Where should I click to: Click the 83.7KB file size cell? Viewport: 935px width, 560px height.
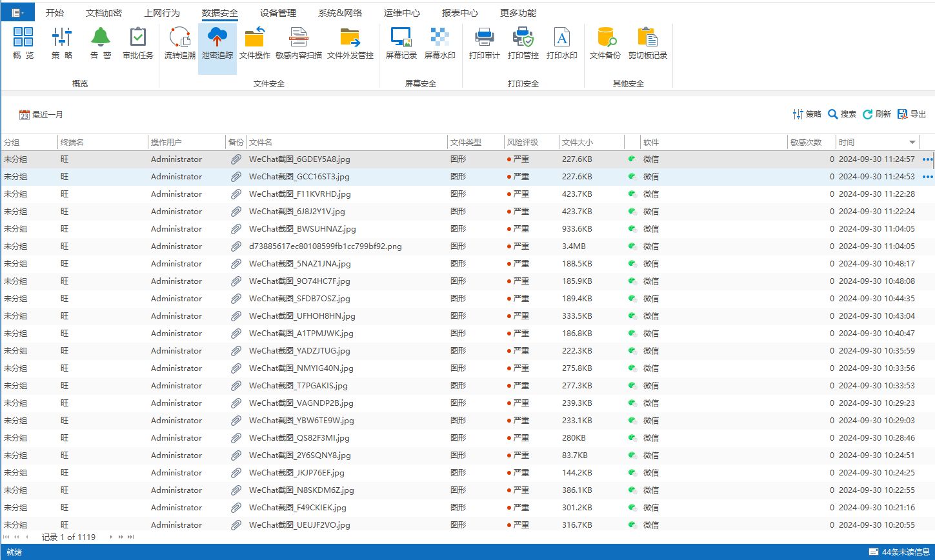(x=575, y=455)
